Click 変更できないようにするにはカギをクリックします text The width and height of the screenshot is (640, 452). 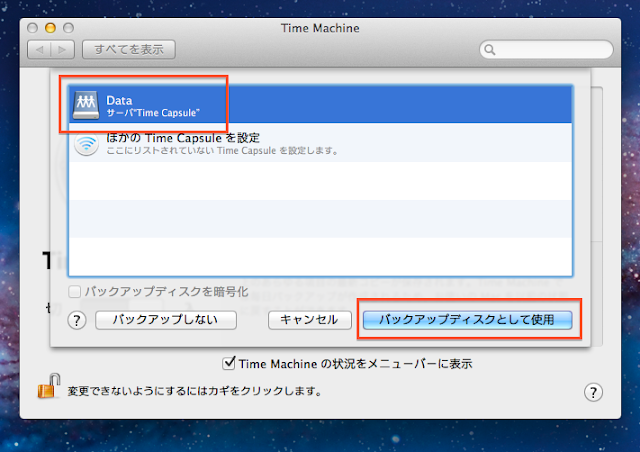pyautogui.click(x=195, y=391)
